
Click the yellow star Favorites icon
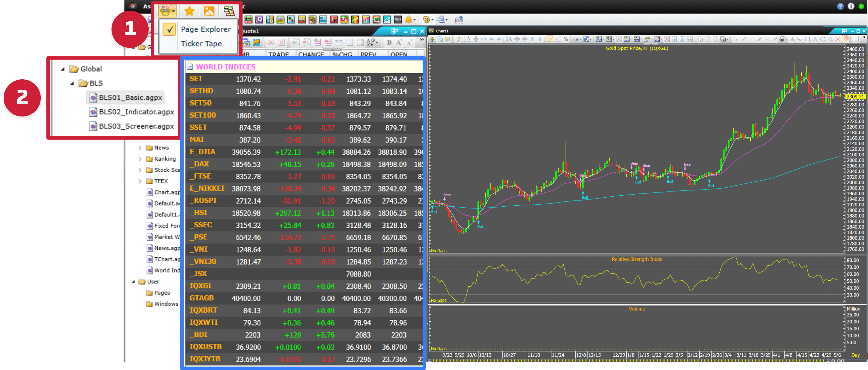tap(189, 11)
